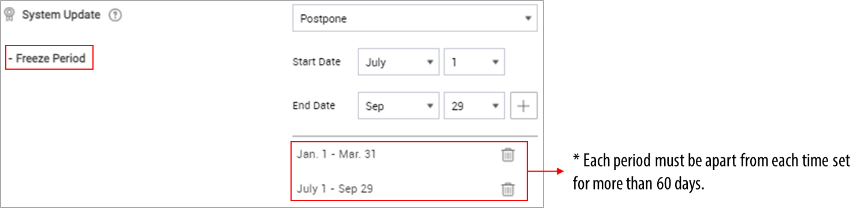
Task: Open the End Date day dropdown showing 29
Action: 474,106
